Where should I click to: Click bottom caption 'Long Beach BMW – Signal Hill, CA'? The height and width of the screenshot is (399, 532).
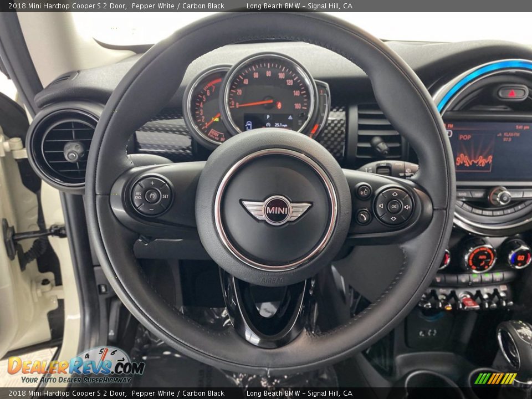(299, 393)
